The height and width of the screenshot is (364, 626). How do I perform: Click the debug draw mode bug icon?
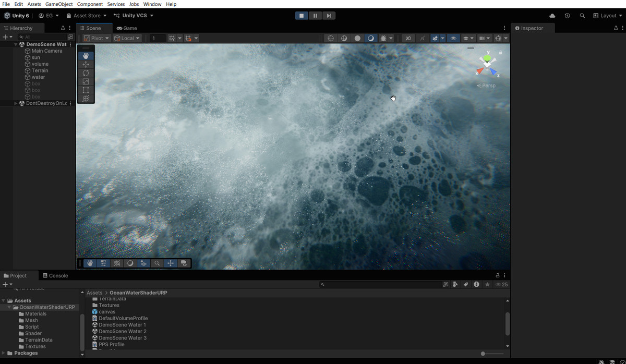[382, 38]
